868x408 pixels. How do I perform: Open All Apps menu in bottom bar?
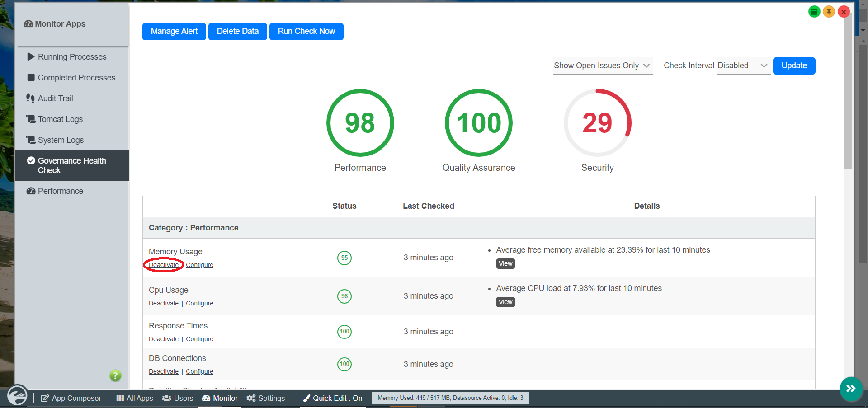pos(135,398)
